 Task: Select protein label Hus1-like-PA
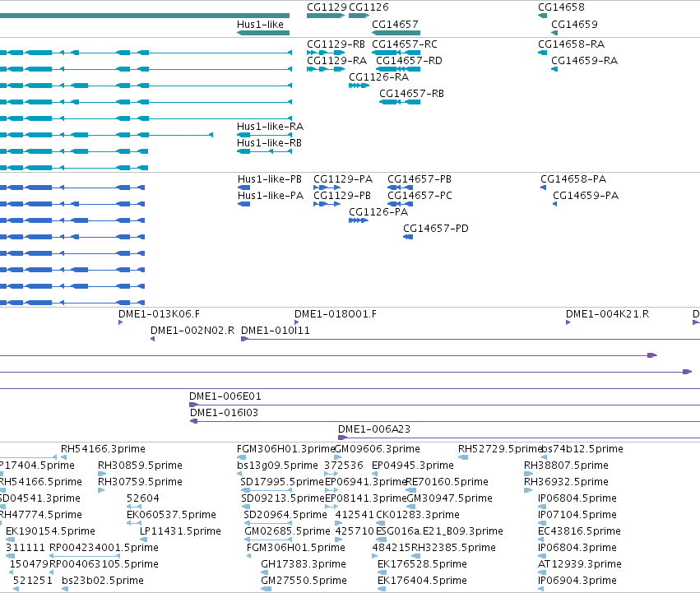coord(271,196)
